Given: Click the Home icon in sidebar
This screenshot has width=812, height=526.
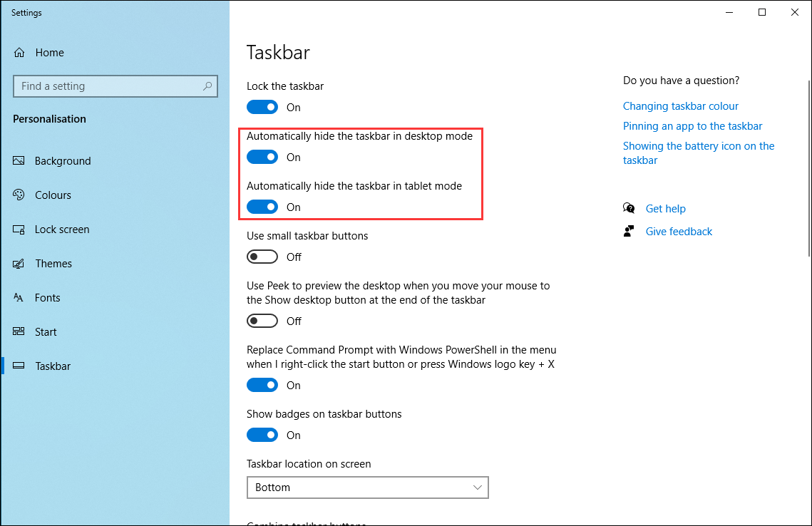Looking at the screenshot, I should point(19,53).
